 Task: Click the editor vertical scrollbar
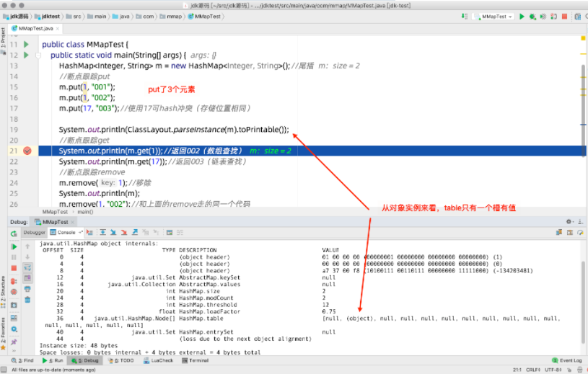583,111
